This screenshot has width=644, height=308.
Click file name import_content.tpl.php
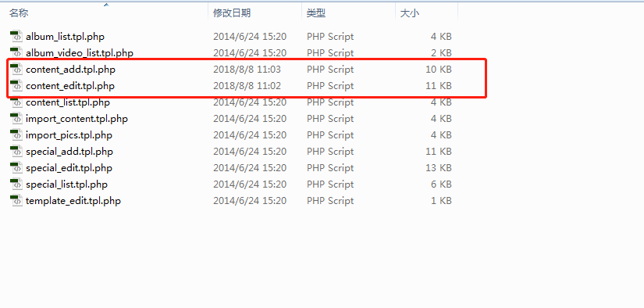click(x=76, y=119)
